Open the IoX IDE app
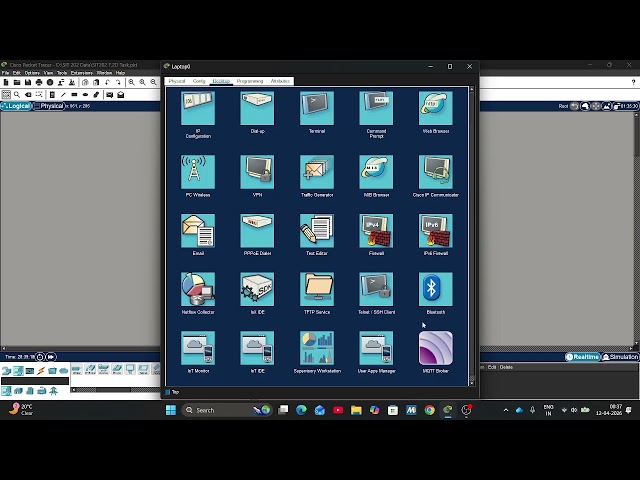This screenshot has width=640, height=480. point(258,289)
